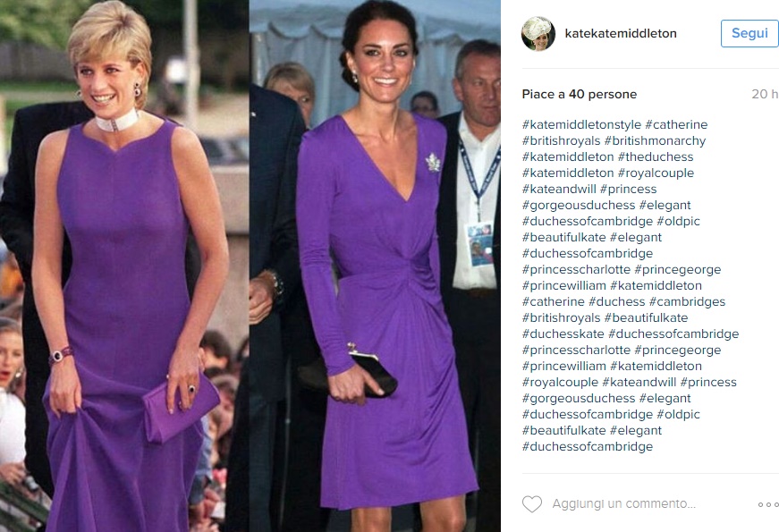Click the Aggiungi un commento field
The width and height of the screenshot is (779, 532).
click(x=623, y=503)
